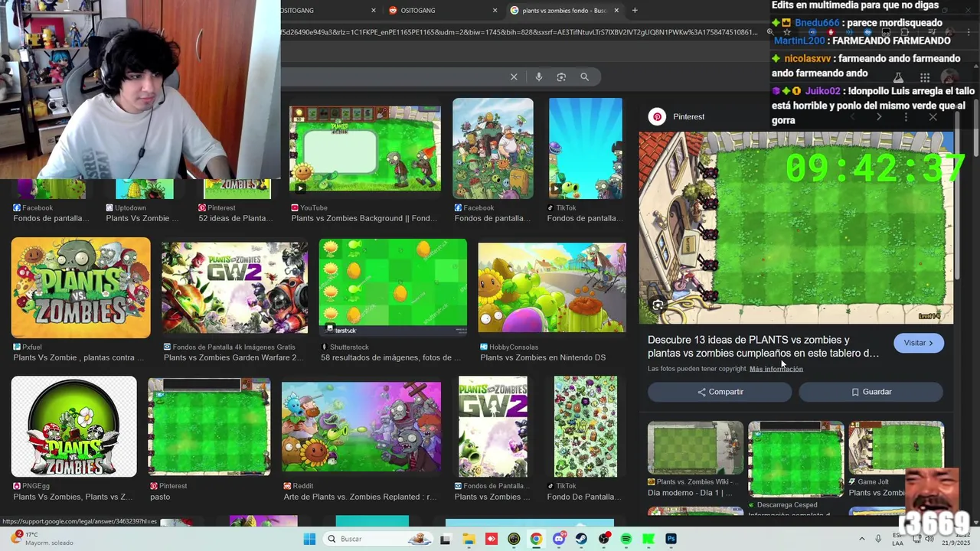Screen dimensions: 980x551
Task: Click the 'Plants Vs Zombie , plantas contra' title
Action: pos(78,357)
